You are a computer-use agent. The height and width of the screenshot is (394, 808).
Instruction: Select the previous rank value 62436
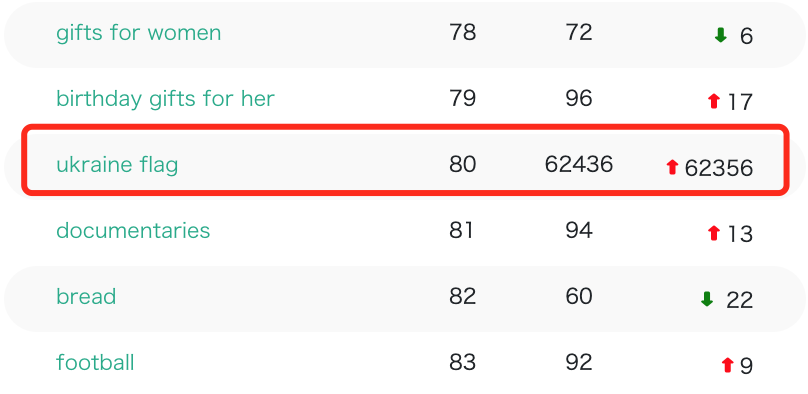(579, 165)
